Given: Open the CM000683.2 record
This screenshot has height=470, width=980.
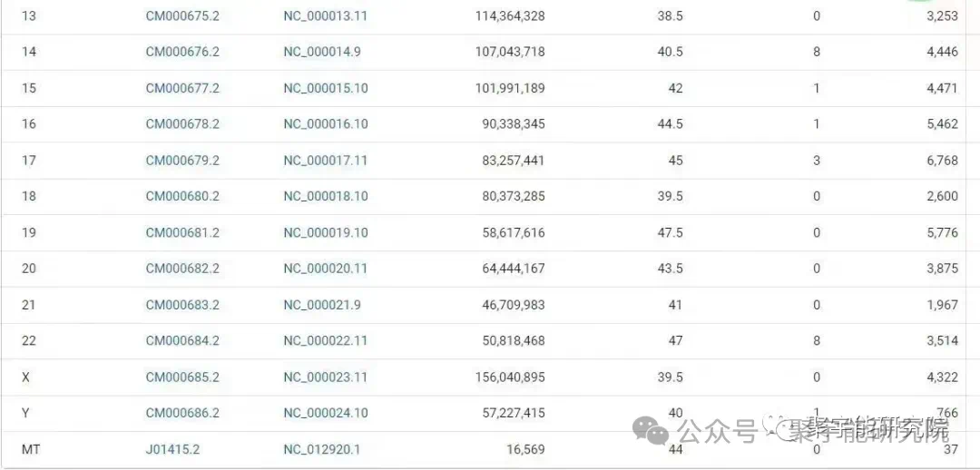Looking at the screenshot, I should point(182,305).
